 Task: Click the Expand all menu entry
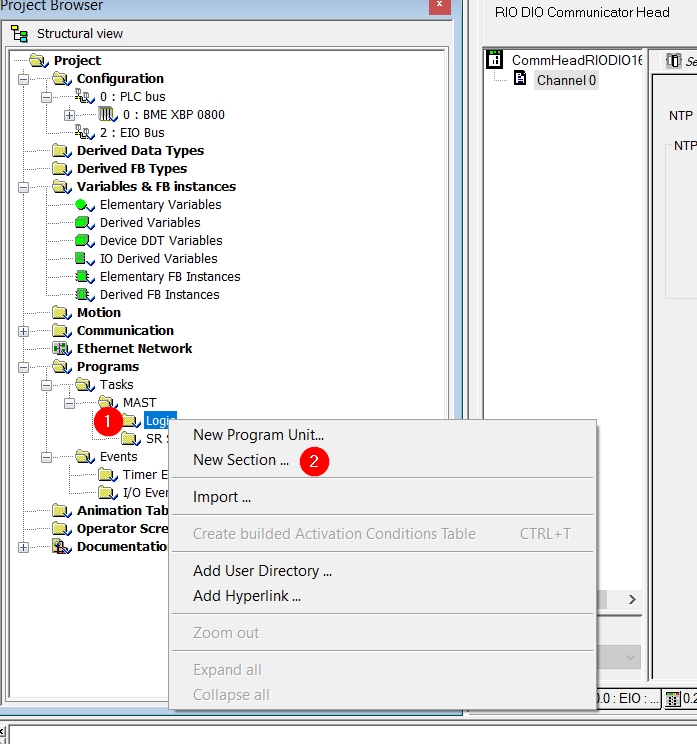(x=382, y=670)
